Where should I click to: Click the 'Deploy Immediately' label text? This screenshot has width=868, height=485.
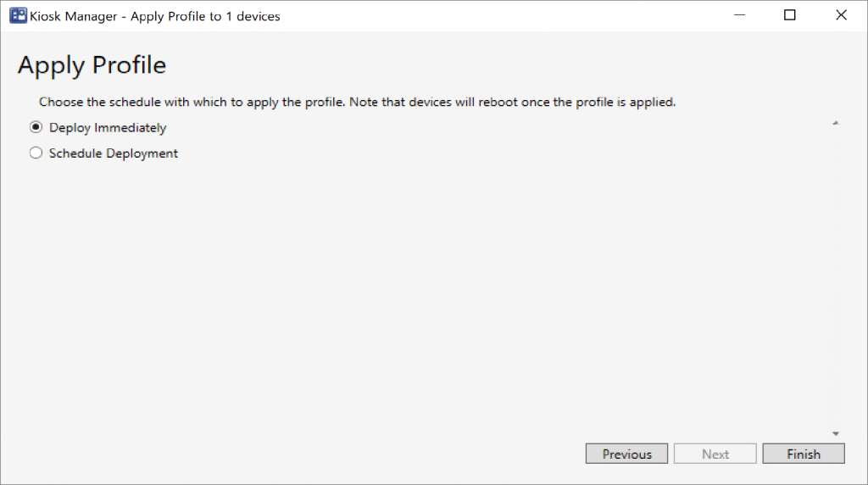pos(108,128)
